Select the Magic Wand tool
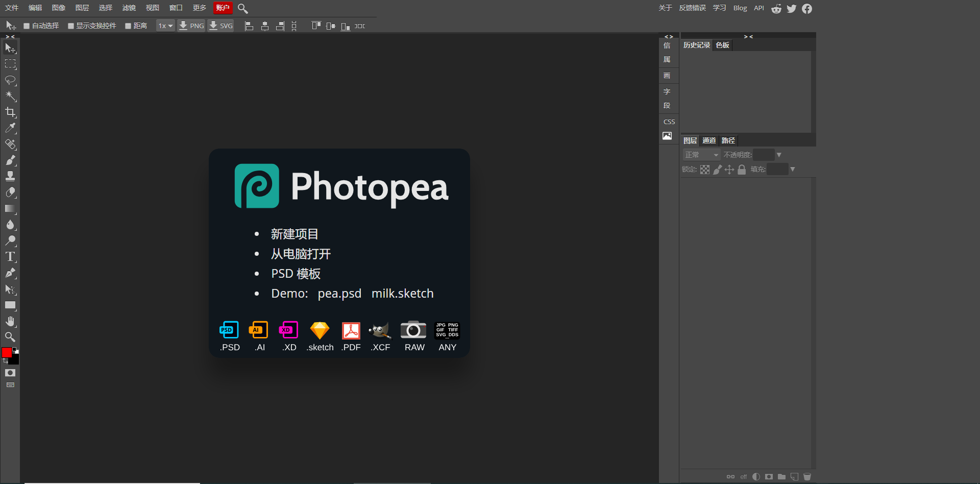Image resolution: width=980 pixels, height=484 pixels. (x=10, y=96)
